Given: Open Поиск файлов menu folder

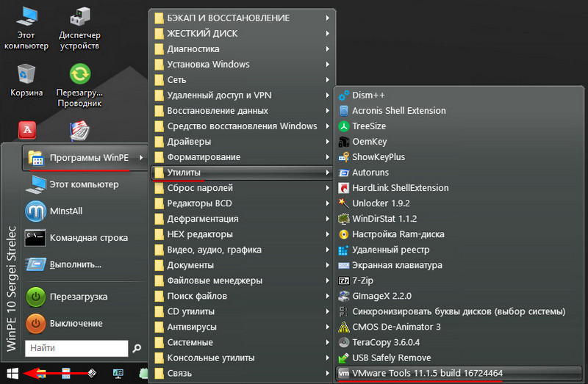Looking at the screenshot, I should [x=243, y=296].
